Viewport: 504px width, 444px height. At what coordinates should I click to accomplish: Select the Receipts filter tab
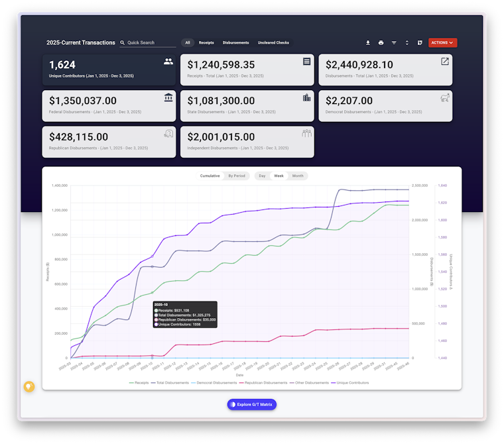pos(206,42)
